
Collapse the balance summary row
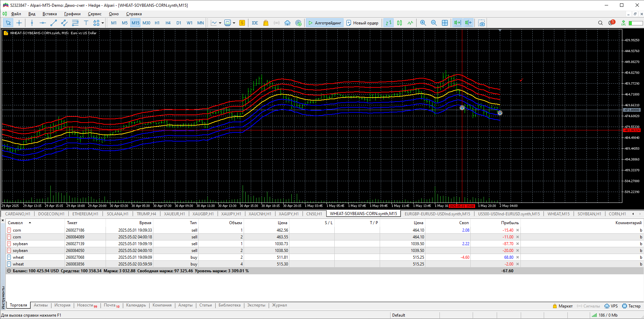9,271
